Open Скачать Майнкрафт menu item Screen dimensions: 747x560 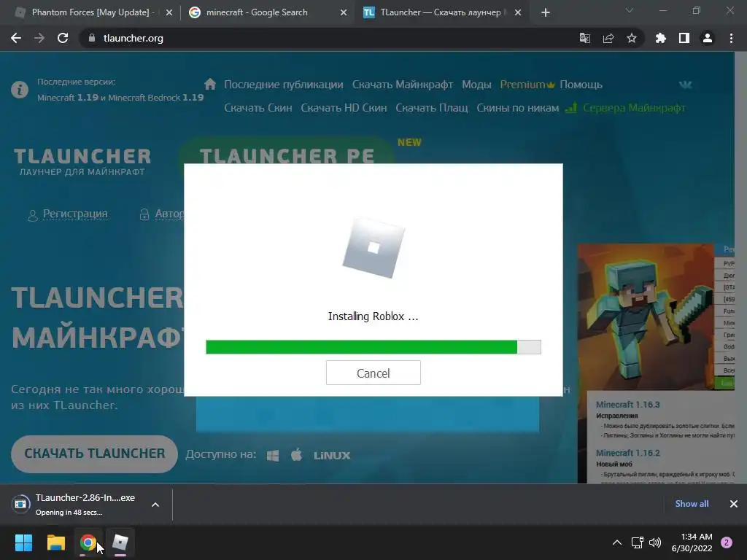[403, 85]
